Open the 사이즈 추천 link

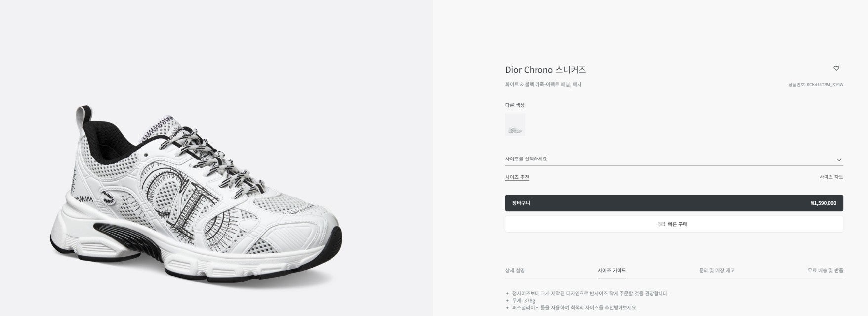tap(517, 177)
